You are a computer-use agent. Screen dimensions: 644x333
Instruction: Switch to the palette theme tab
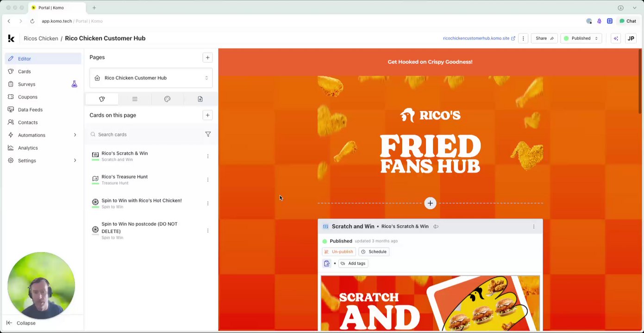pos(167,99)
